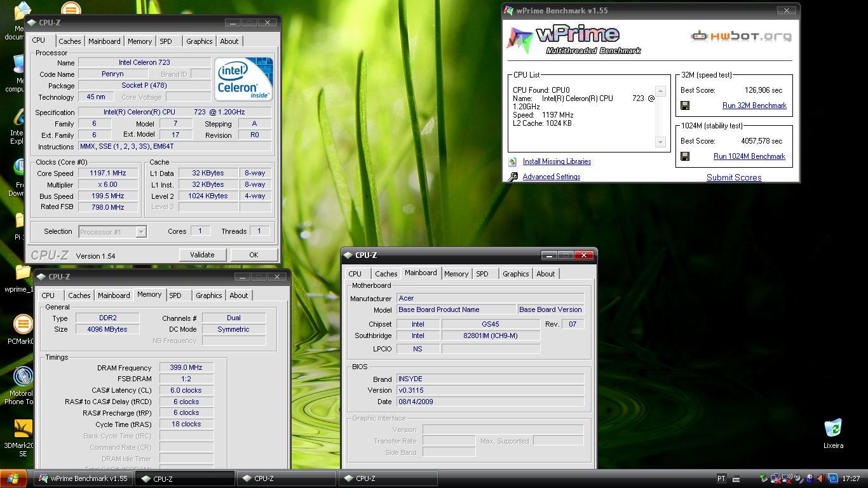Click the 126,906 sec best score
Screen dimensions: 868x488
tap(763, 90)
